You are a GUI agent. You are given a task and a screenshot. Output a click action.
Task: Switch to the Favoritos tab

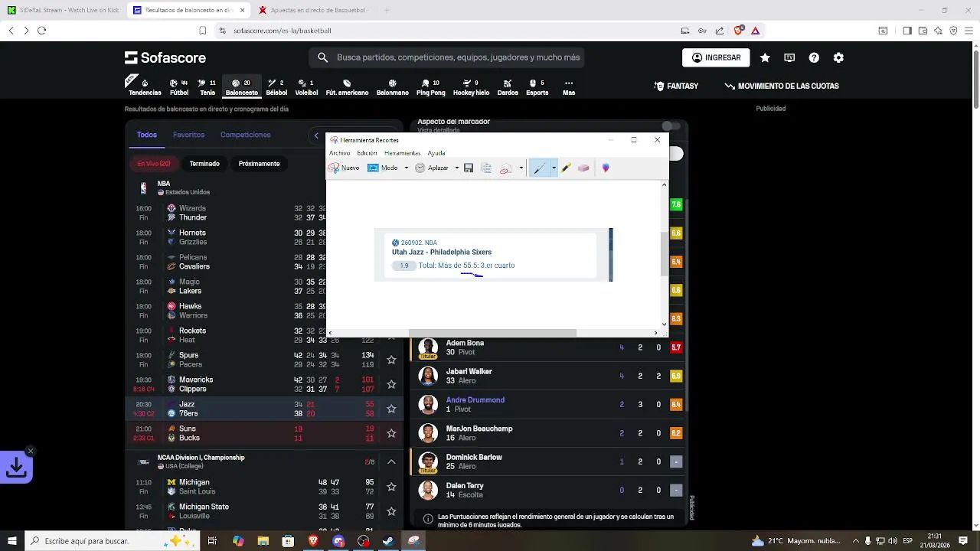(x=188, y=135)
